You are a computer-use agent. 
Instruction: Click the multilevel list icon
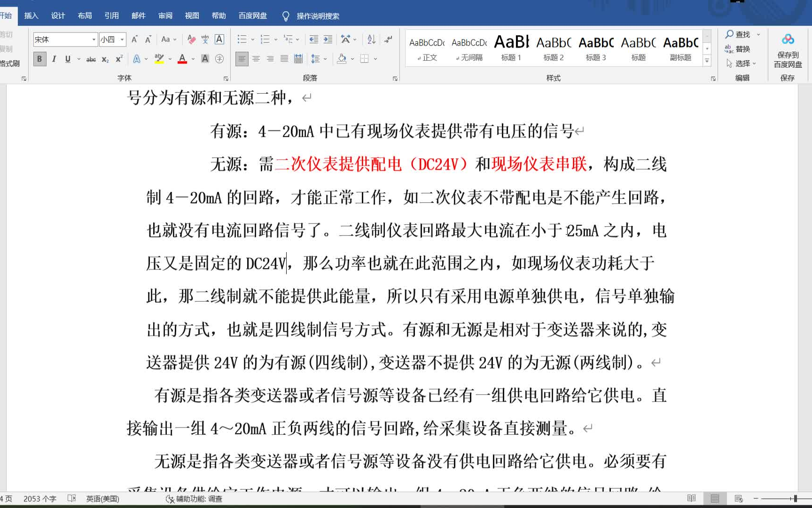tap(288, 40)
